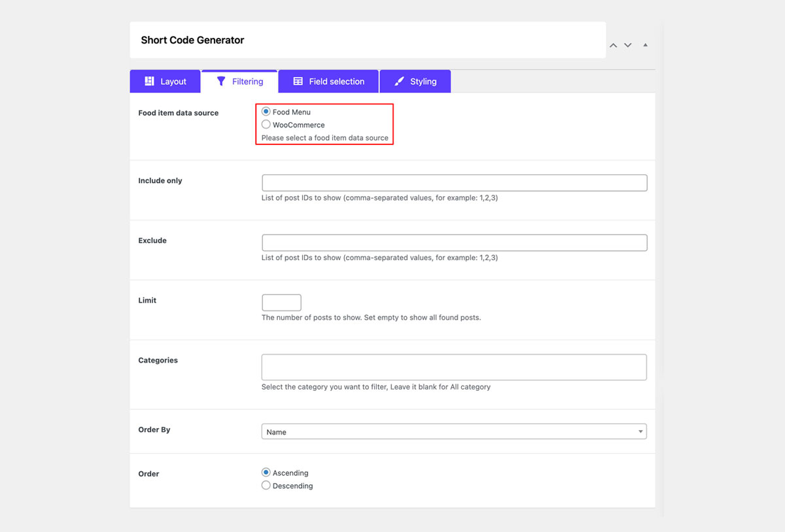Open the Categories selection box
The width and height of the screenshot is (785, 532).
point(454,367)
